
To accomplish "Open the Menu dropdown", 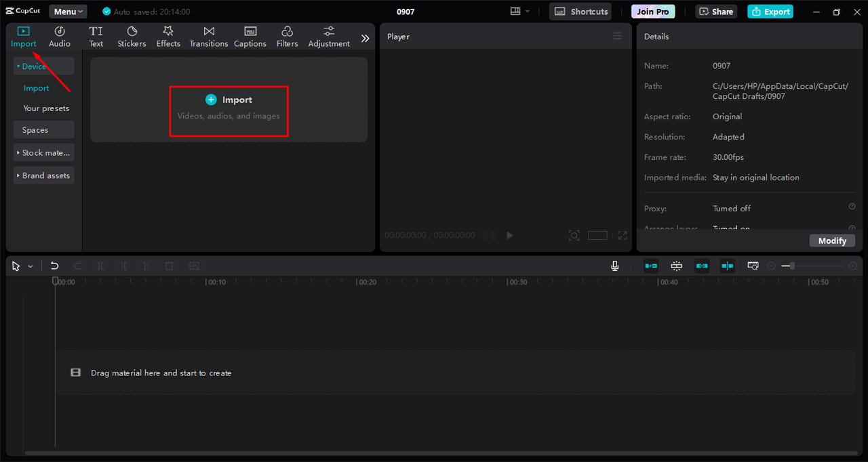I will tap(68, 12).
